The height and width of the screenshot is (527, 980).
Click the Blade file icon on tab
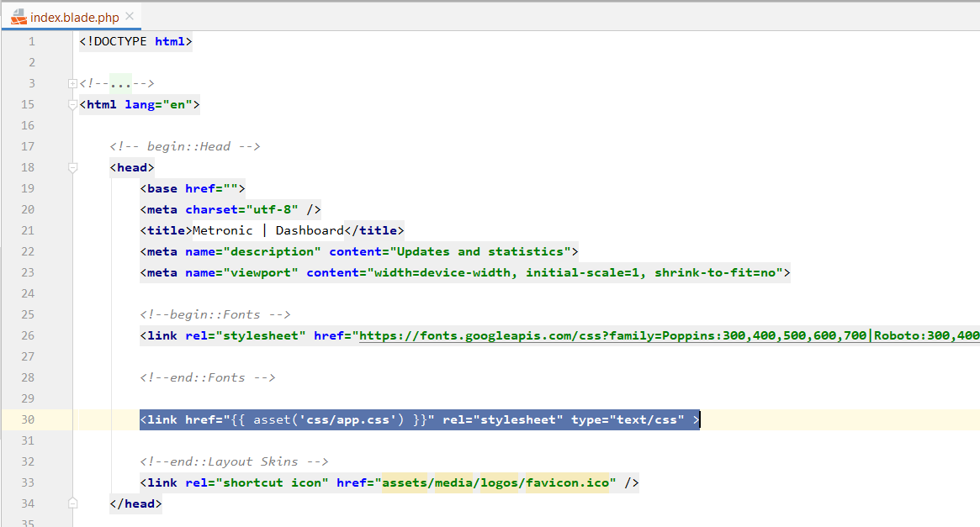pos(19,17)
